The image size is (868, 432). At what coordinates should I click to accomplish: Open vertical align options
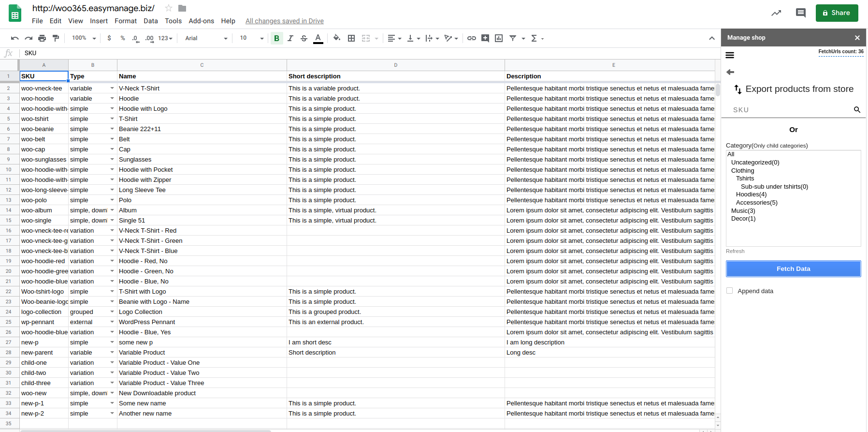click(x=413, y=38)
